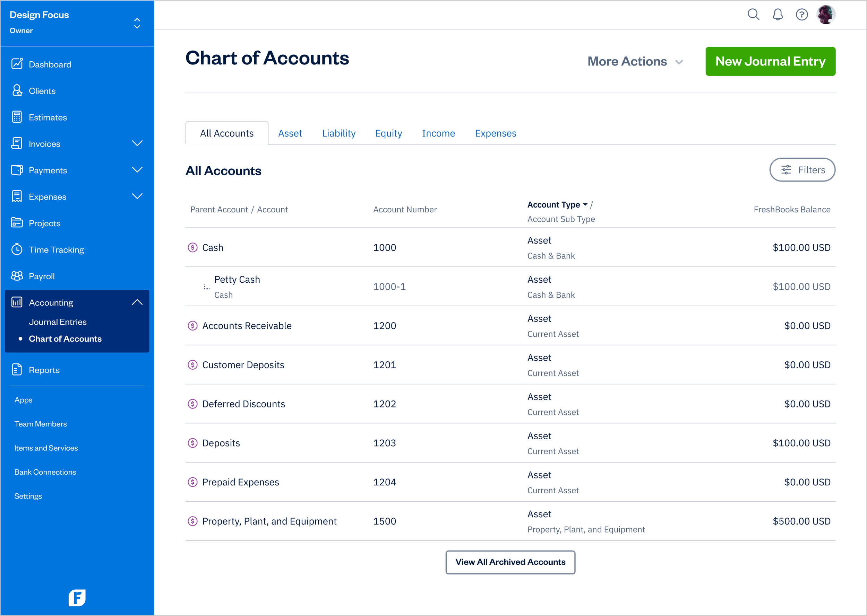Click the dollar icon beside Accounts Receivable
867x616 pixels.
click(192, 325)
